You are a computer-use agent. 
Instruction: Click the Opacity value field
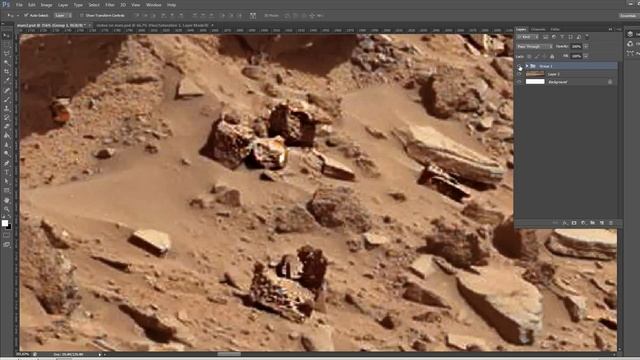click(x=576, y=47)
